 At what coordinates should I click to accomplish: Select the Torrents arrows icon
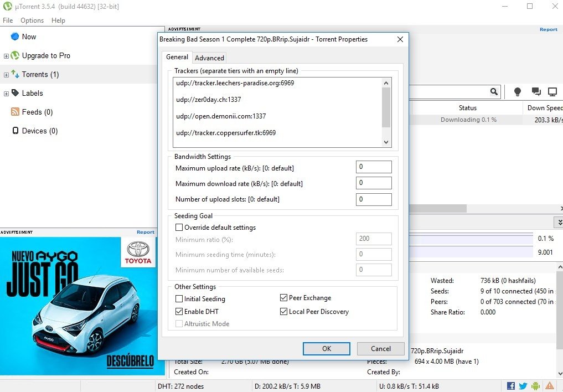(x=15, y=74)
